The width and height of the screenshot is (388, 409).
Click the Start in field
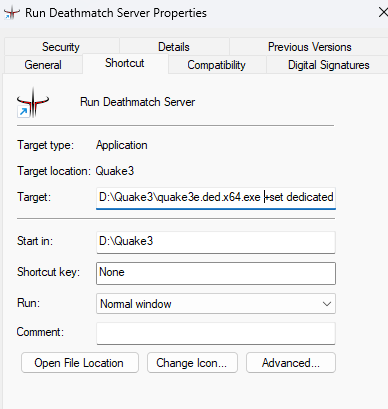216,242
